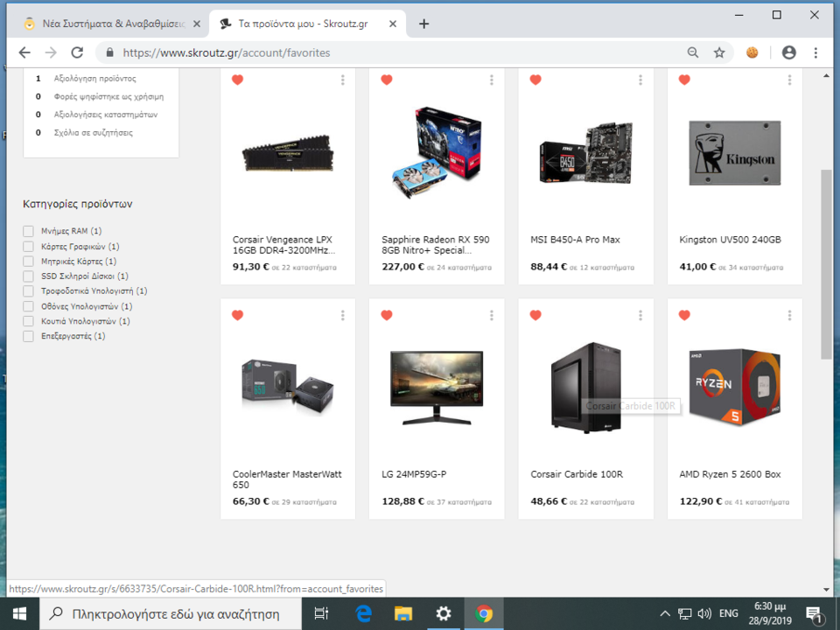Open the Windows Start menu
Viewport: 840px width, 630px height.
[x=19, y=614]
